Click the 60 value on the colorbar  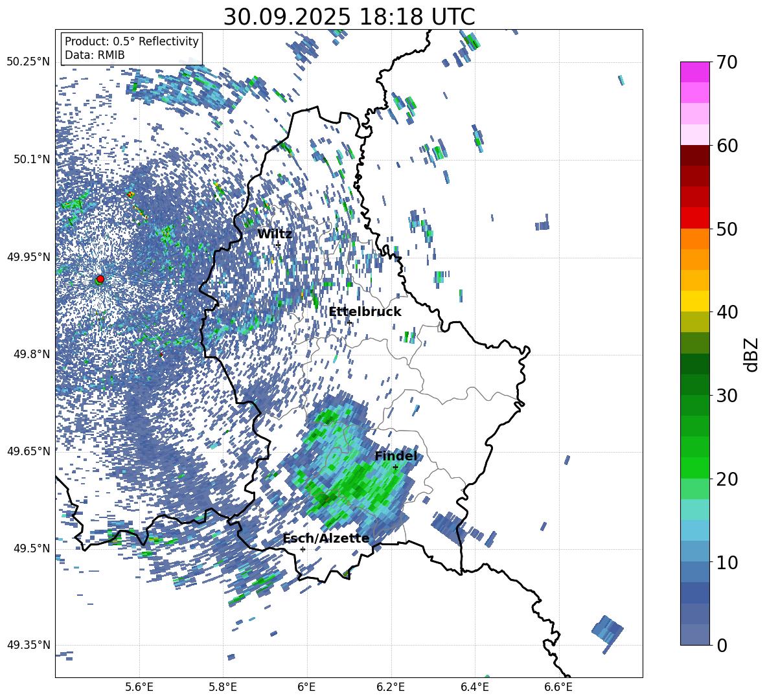pyautogui.click(x=727, y=146)
